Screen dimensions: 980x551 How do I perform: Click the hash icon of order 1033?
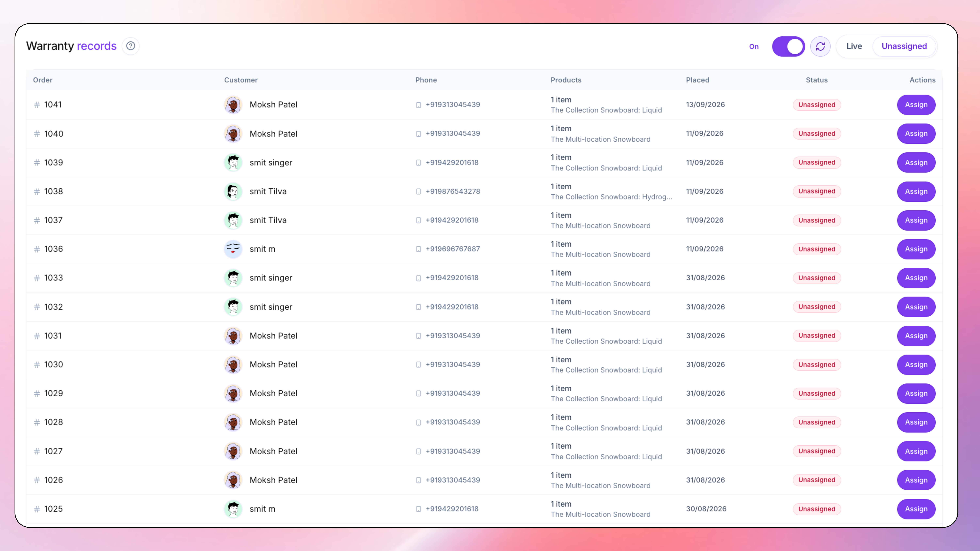(37, 278)
